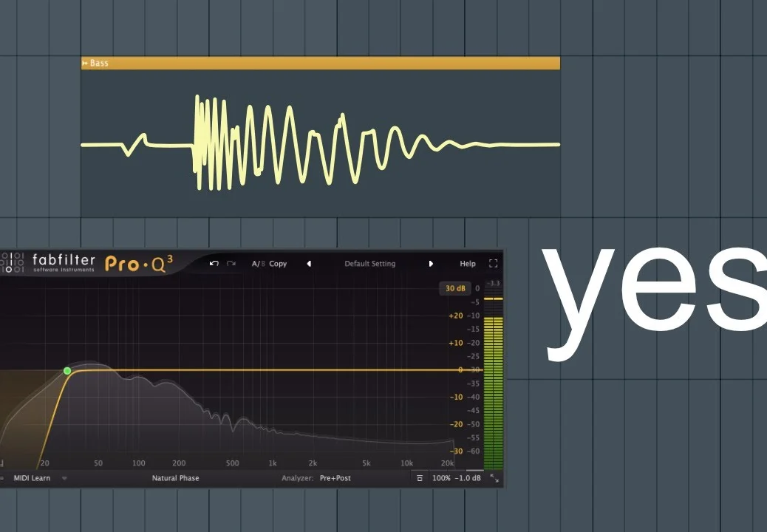Click the 100% gain scale value
Image resolution: width=767 pixels, height=532 pixels.
(441, 478)
